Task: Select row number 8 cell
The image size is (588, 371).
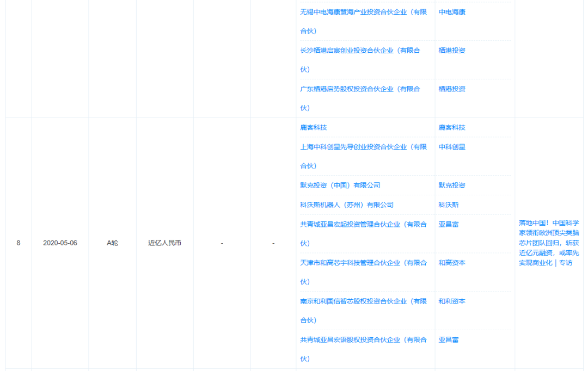Action: coord(19,243)
